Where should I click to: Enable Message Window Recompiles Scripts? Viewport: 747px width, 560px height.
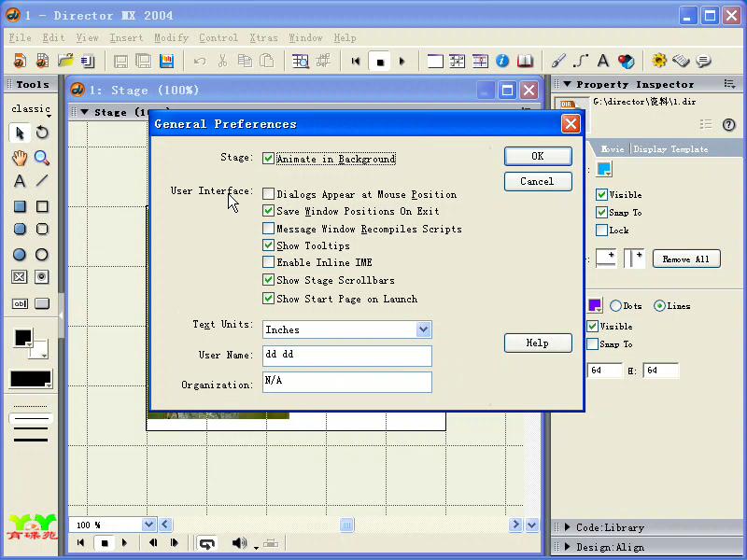click(x=268, y=229)
